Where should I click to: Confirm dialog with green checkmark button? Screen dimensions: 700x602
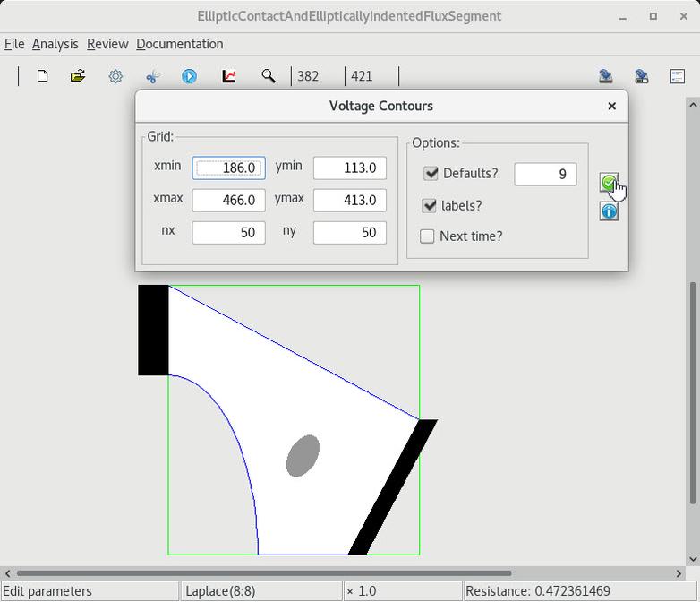[x=609, y=184]
